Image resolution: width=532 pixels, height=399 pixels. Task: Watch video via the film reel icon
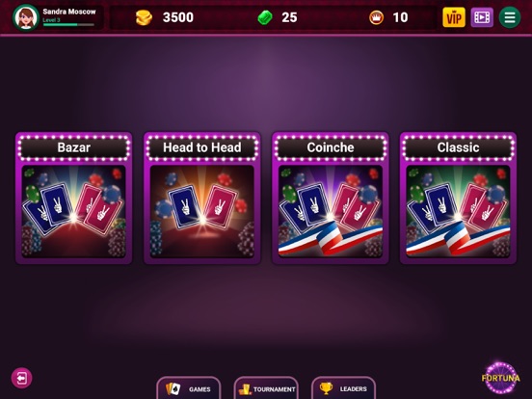(482, 17)
